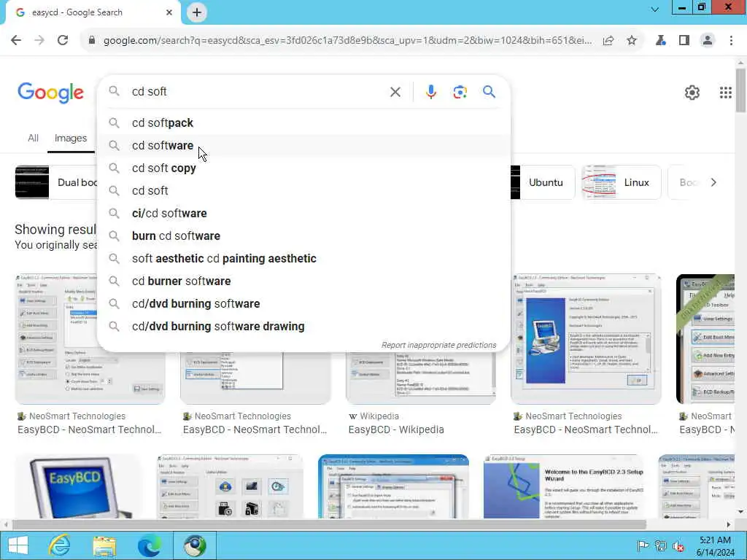
Task: Open the Windows Start menu
Action: click(18, 545)
